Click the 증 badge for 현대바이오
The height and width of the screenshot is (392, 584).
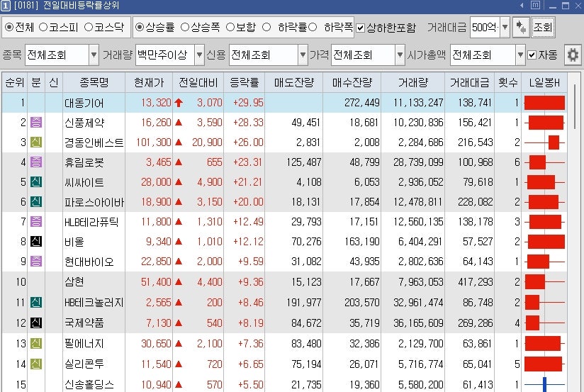[x=36, y=261]
